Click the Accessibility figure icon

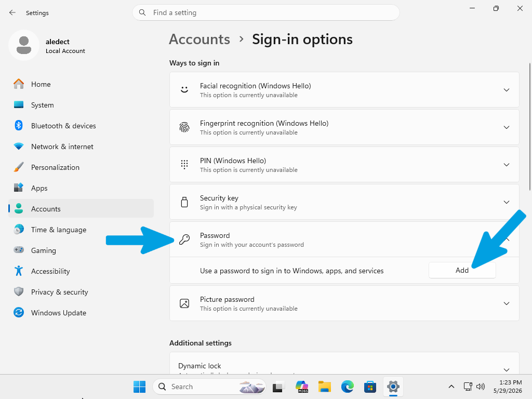pos(19,271)
